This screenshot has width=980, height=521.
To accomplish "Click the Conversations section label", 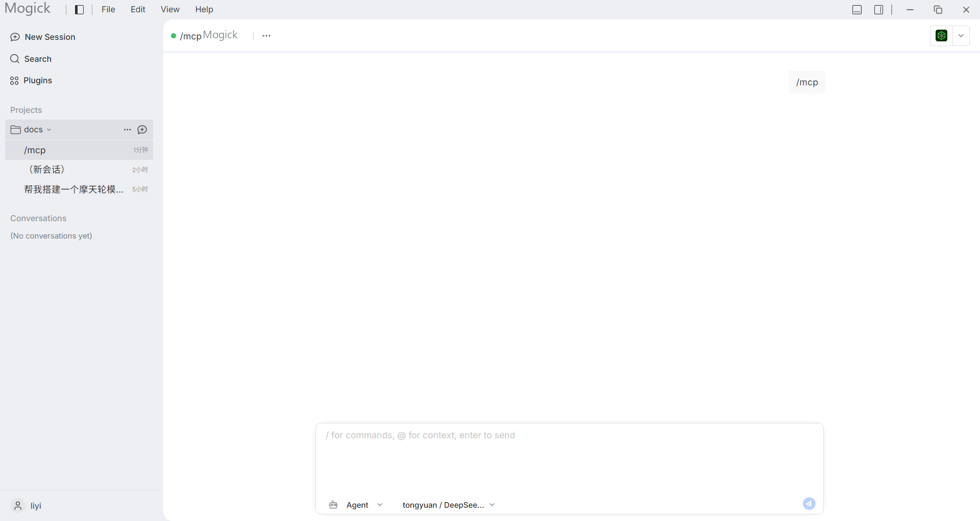I will pyautogui.click(x=38, y=218).
